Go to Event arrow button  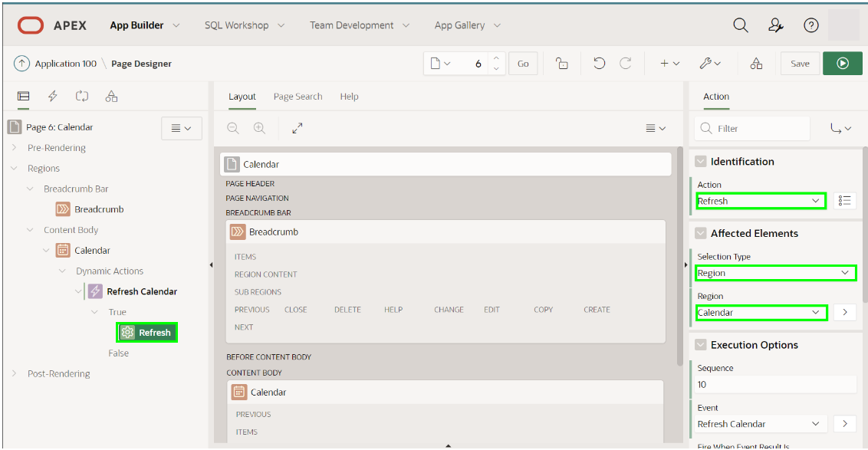point(845,424)
